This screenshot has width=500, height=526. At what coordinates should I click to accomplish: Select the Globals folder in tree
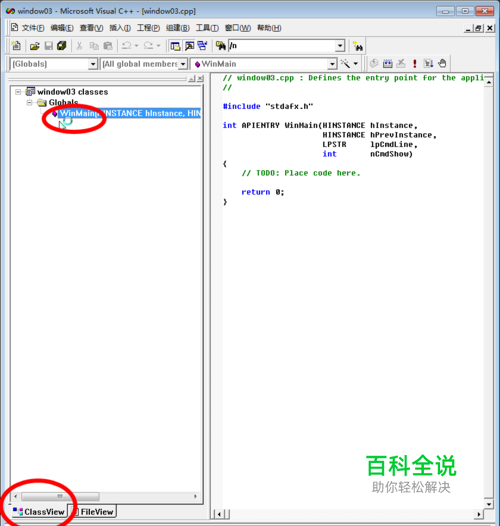point(63,102)
